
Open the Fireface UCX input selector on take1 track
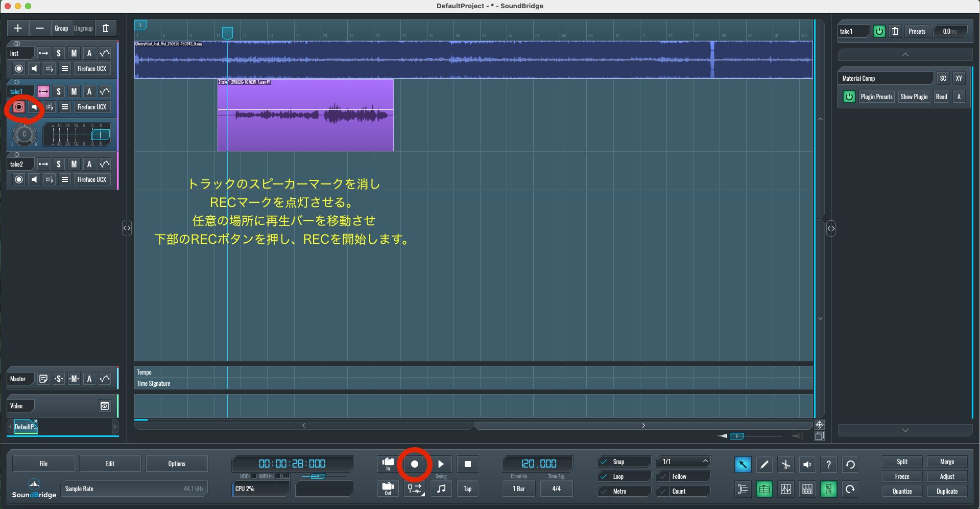[x=92, y=107]
